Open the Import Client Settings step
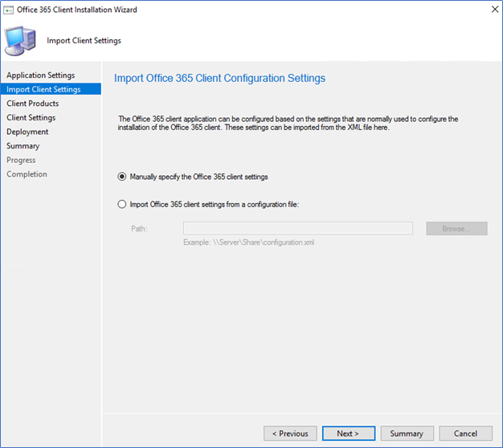This screenshot has height=448, width=503. tap(51, 89)
